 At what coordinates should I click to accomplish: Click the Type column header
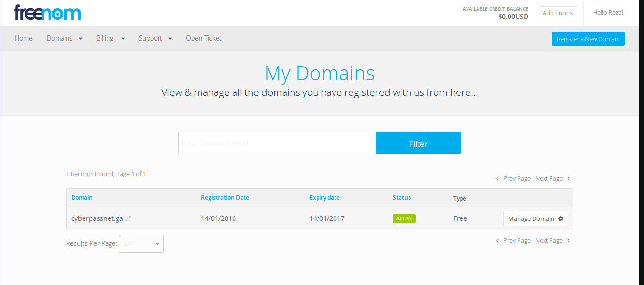460,199
